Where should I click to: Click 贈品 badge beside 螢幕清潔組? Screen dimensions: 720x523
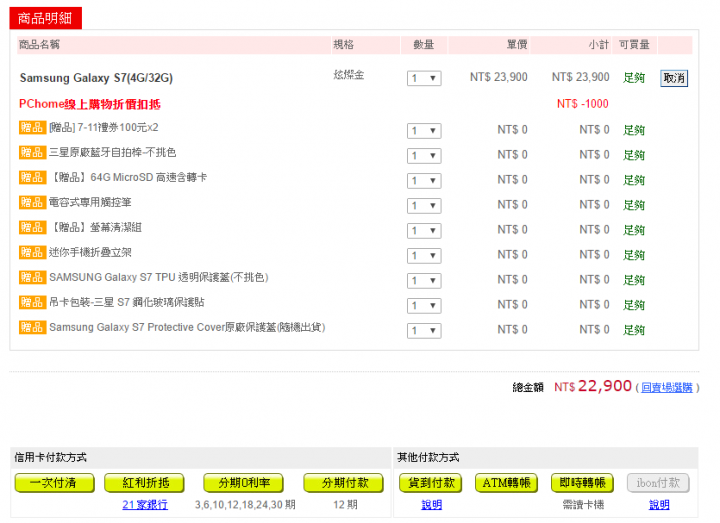[32, 227]
